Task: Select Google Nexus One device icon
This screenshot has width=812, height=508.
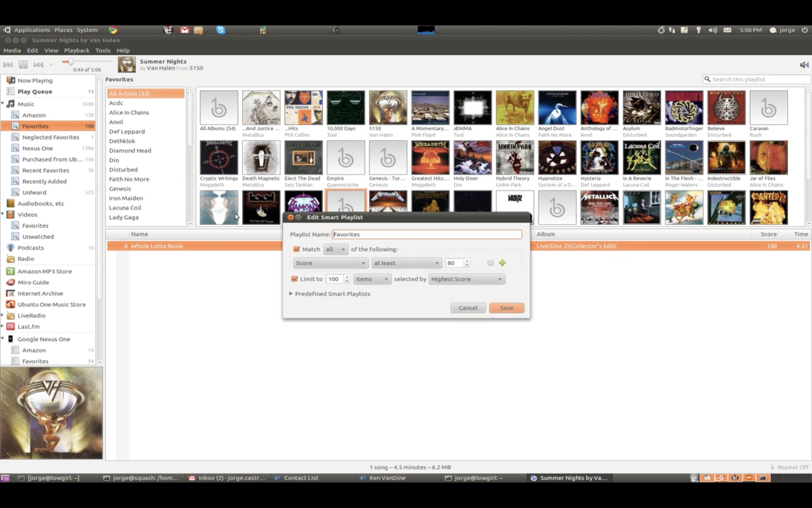Action: 11,339
